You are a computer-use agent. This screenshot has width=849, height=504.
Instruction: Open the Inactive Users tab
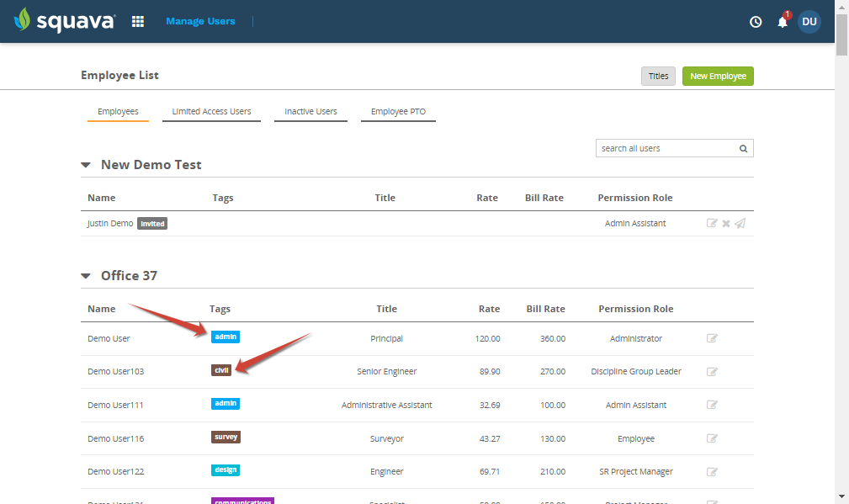(x=310, y=112)
